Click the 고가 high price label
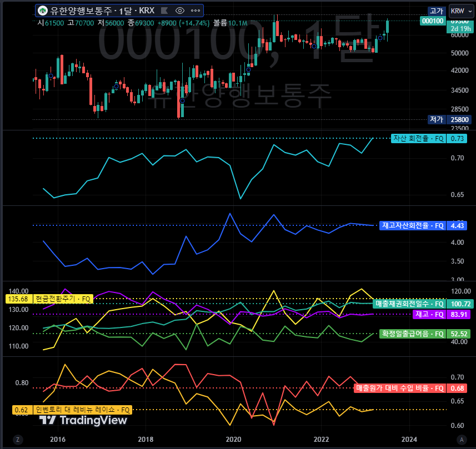Image resolution: width=476 pixels, height=449 pixels. tap(437, 11)
